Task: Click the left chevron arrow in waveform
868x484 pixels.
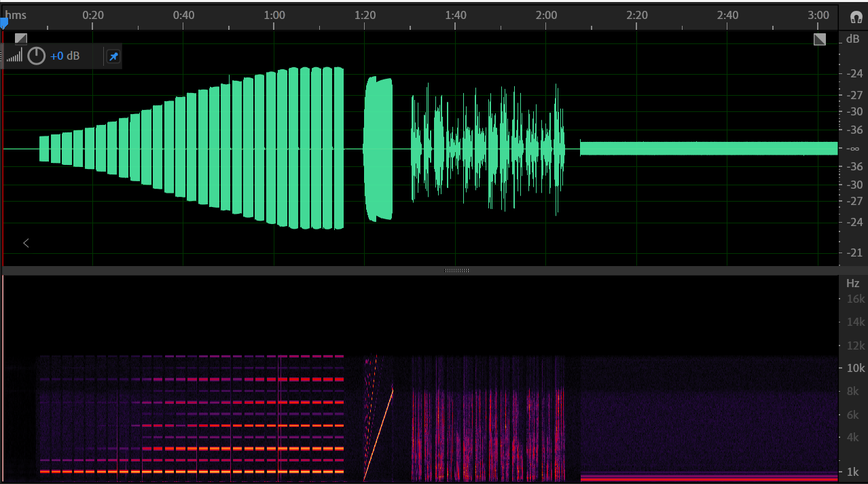Action: [x=26, y=242]
